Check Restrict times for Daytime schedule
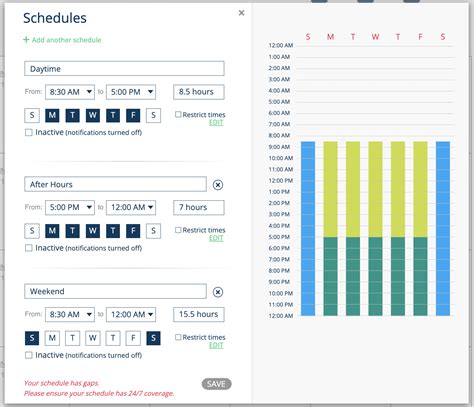The width and height of the screenshot is (474, 407). [178, 114]
